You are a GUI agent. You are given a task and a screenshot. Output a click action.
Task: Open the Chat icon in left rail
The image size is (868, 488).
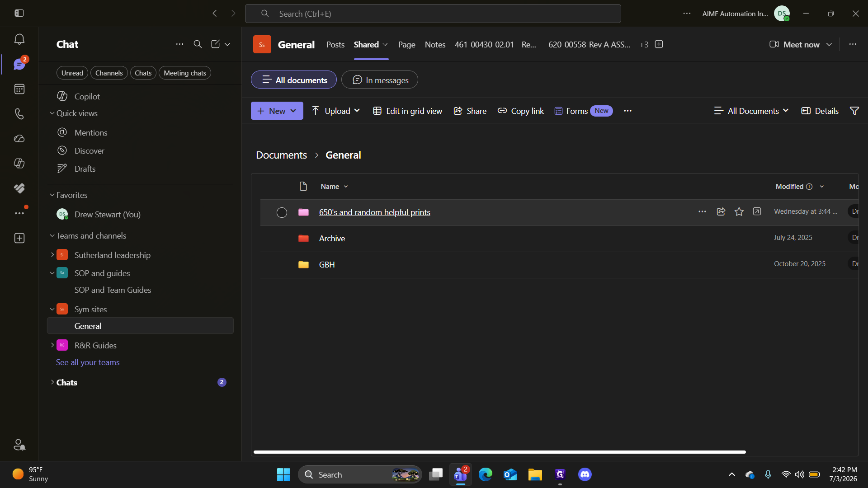(19, 64)
